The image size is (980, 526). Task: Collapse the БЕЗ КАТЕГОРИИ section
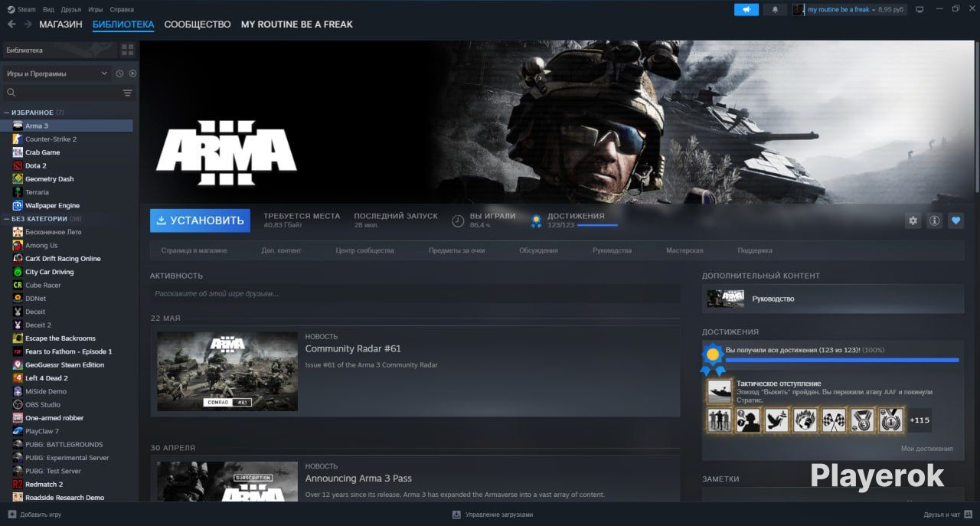coord(7,219)
